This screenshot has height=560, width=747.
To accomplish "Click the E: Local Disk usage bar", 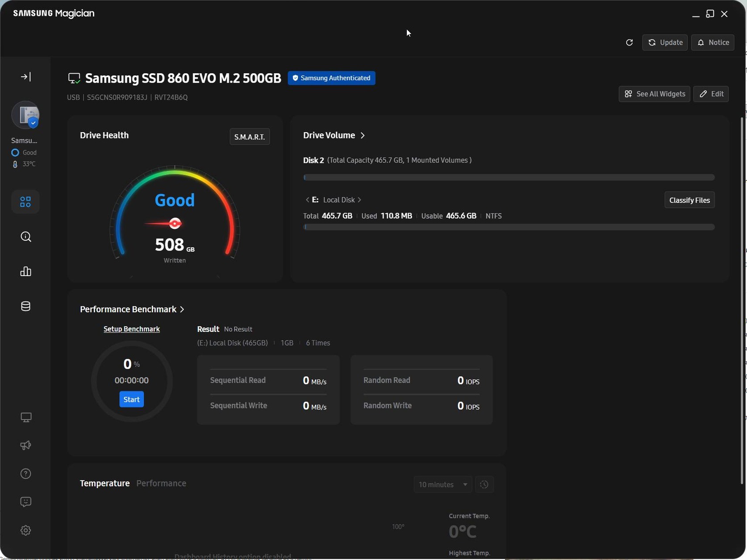I will pos(509,227).
